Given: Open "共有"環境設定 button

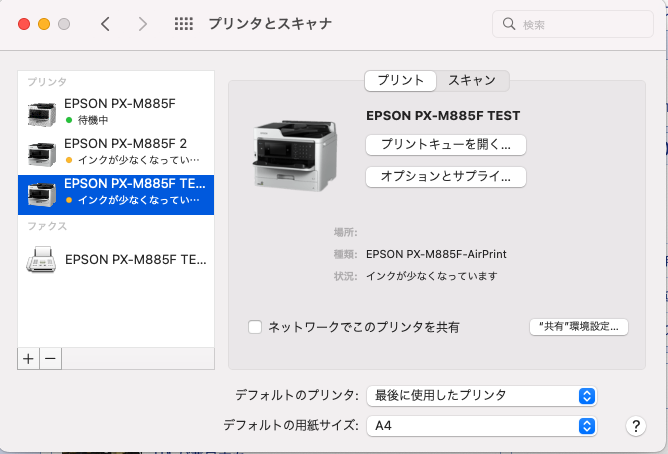Looking at the screenshot, I should pos(579,327).
